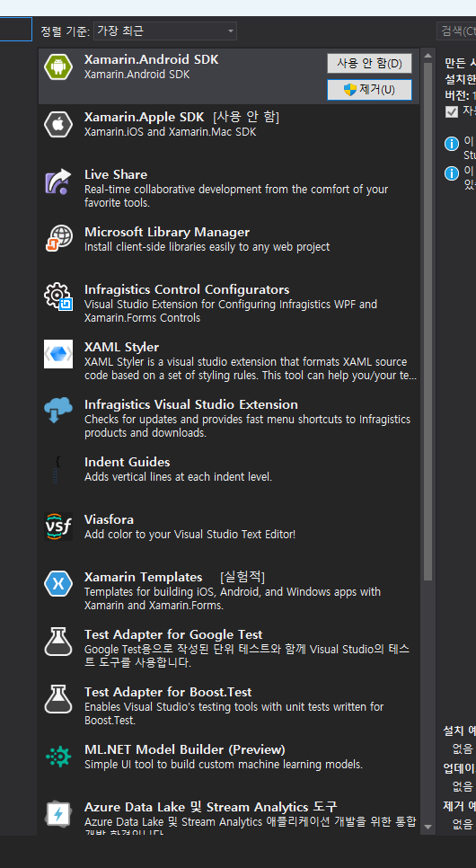Image resolution: width=476 pixels, height=868 pixels.
Task: Select the XAML Styler icon
Action: click(58, 354)
